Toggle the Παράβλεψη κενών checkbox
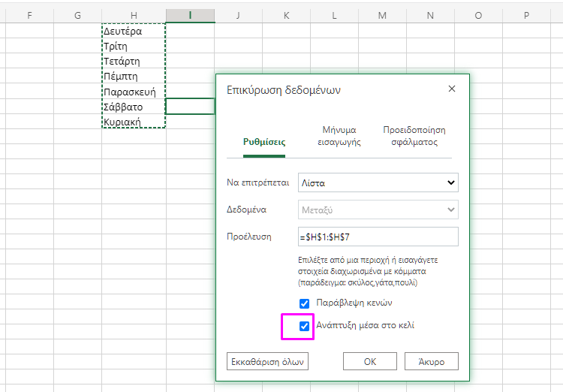563x392 pixels. pyautogui.click(x=305, y=303)
